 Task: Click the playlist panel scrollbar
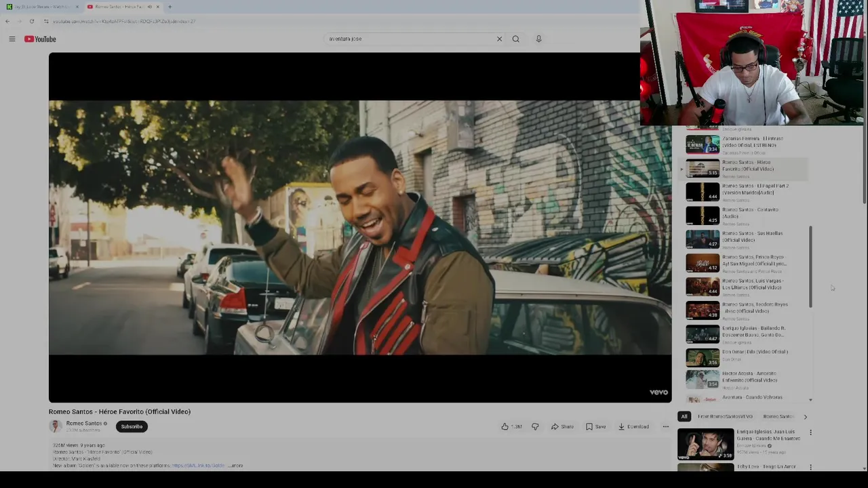pyautogui.click(x=810, y=267)
